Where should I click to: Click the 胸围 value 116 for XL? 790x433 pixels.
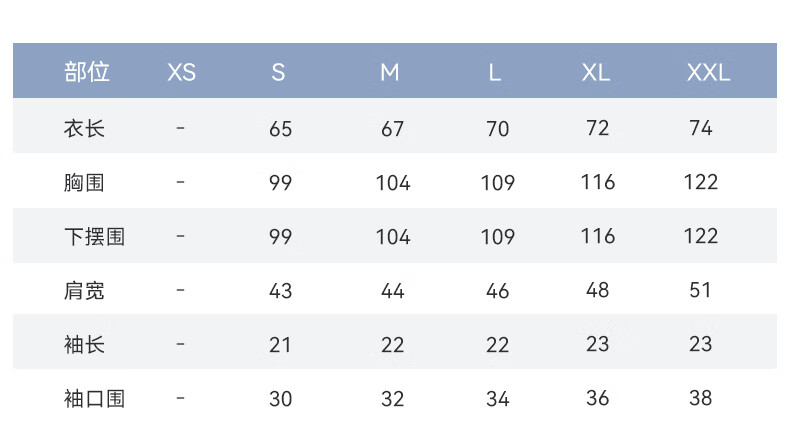point(598,182)
